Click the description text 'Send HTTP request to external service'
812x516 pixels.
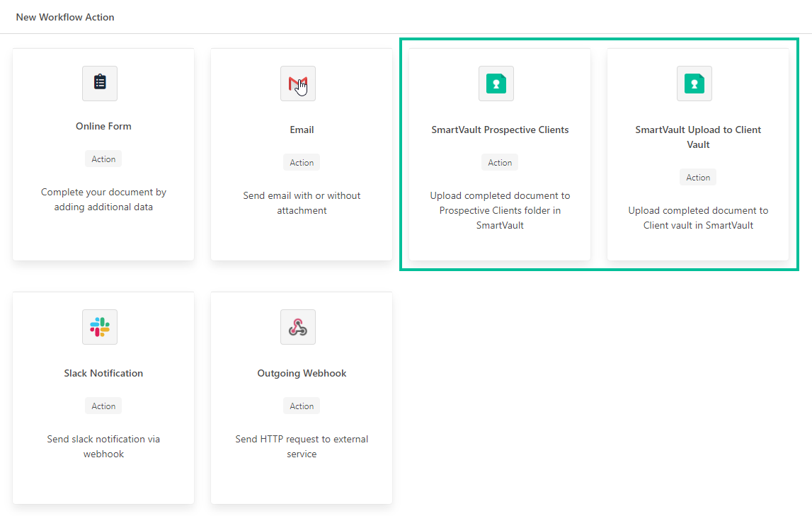(x=302, y=446)
